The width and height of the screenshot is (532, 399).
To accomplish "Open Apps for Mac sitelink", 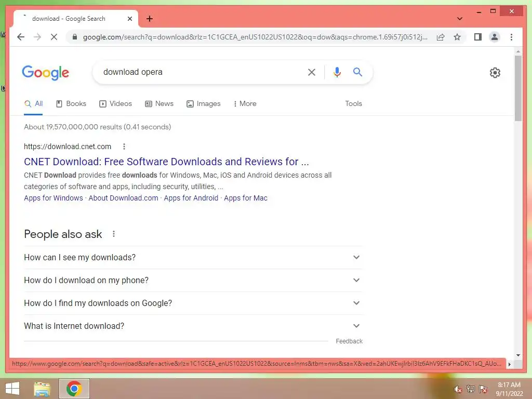I will pyautogui.click(x=246, y=198).
